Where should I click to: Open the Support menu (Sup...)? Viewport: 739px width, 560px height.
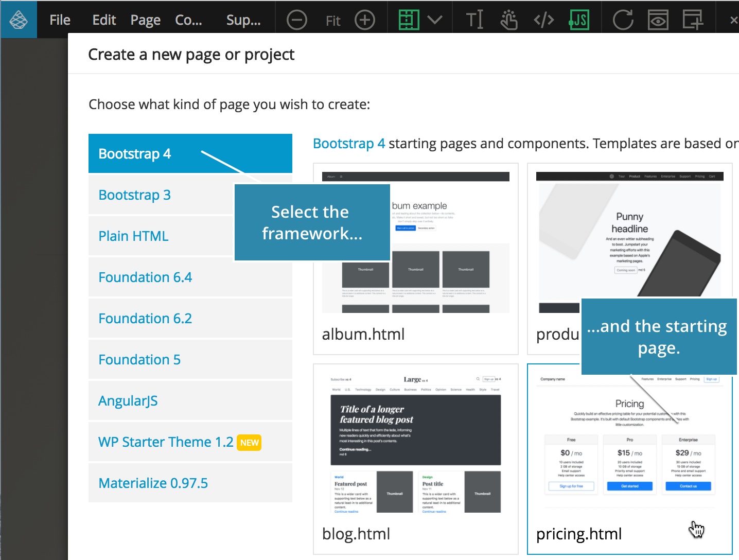pos(243,20)
